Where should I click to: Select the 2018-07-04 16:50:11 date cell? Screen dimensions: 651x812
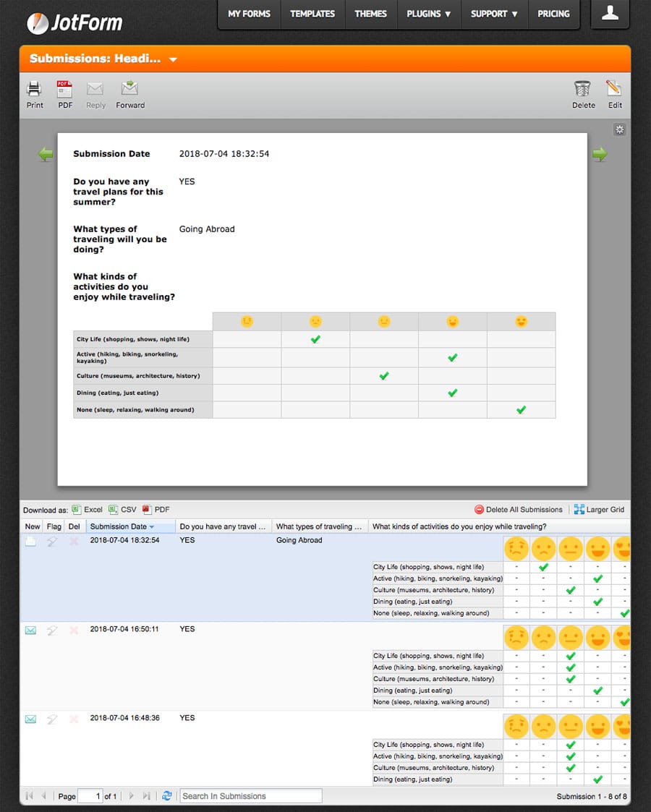[x=124, y=629]
